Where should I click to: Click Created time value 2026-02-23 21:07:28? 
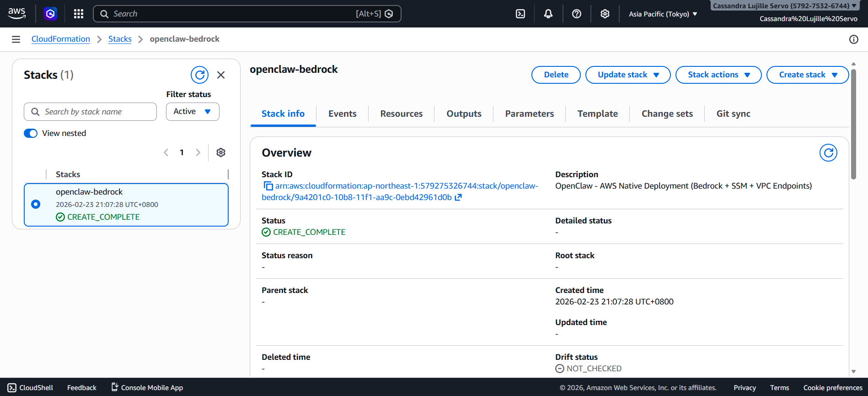[x=614, y=302]
